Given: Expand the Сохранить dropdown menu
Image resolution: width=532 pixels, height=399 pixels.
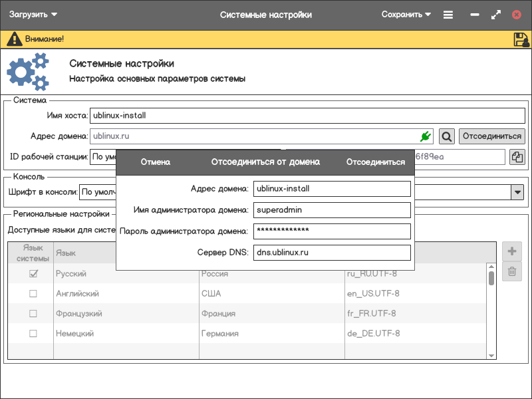Looking at the screenshot, I should pyautogui.click(x=406, y=15).
